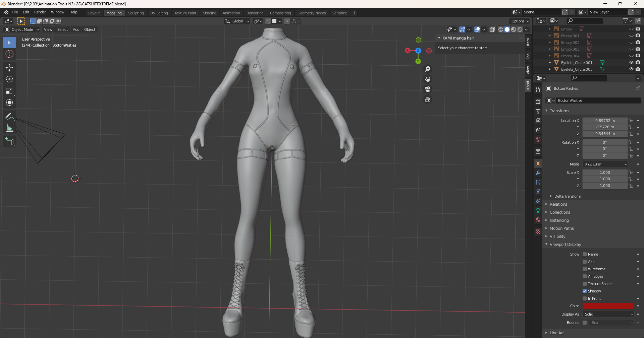644x338 pixels.
Task: Hide Eyelets_Circle.001 with eye icon
Action: [x=631, y=62]
